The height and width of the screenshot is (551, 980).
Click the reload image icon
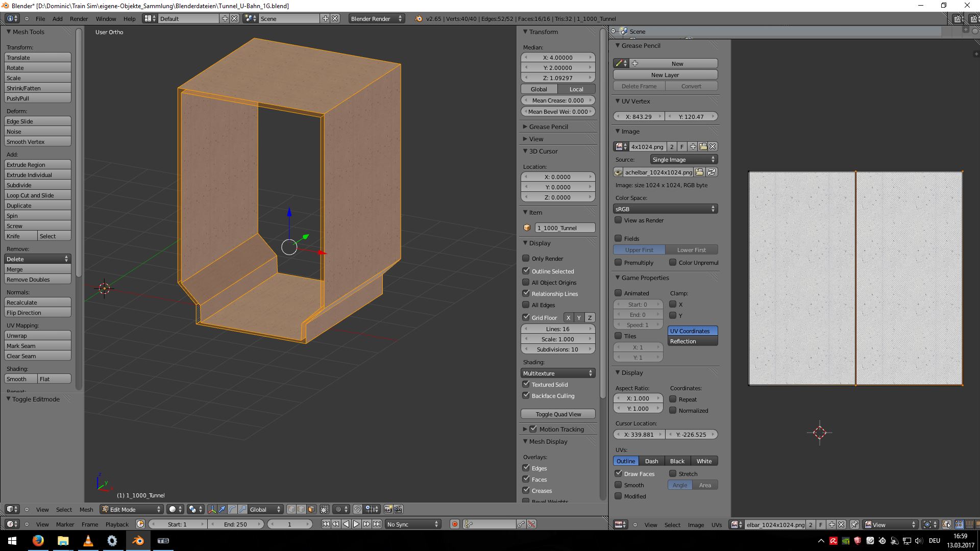712,172
